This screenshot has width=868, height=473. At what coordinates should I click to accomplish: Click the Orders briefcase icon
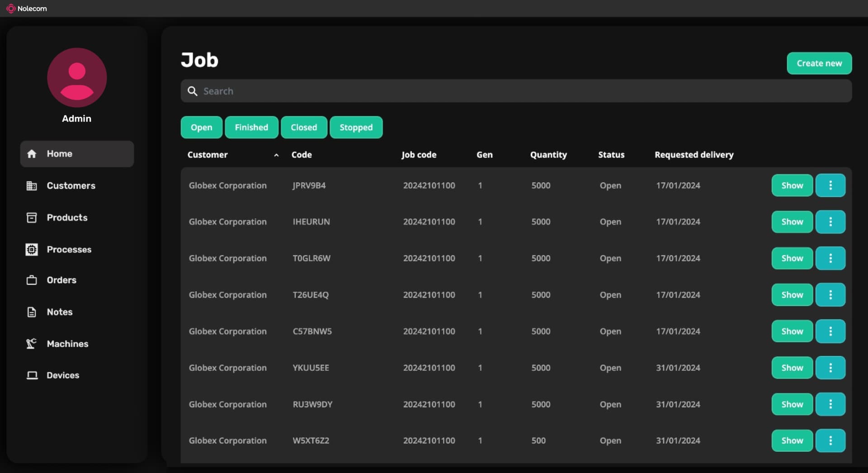32,280
